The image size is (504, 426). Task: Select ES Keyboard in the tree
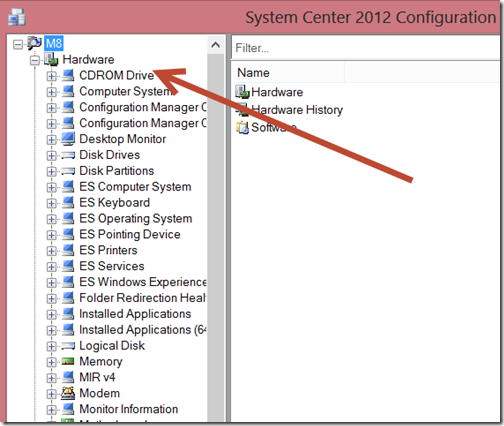pyautogui.click(x=114, y=202)
